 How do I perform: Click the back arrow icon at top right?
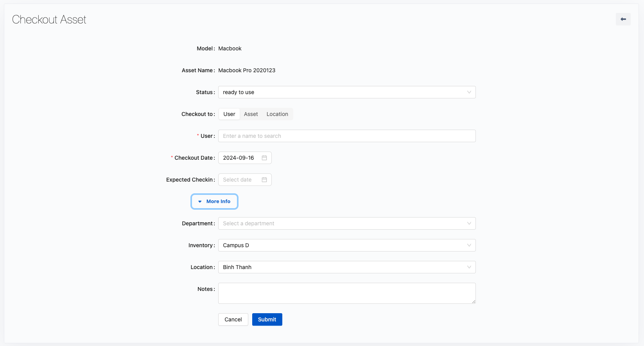coord(623,19)
